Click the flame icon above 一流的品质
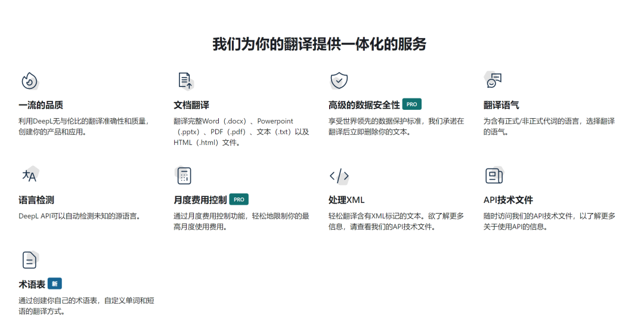Image resolution: width=644 pixels, height=330 pixels. (x=30, y=81)
